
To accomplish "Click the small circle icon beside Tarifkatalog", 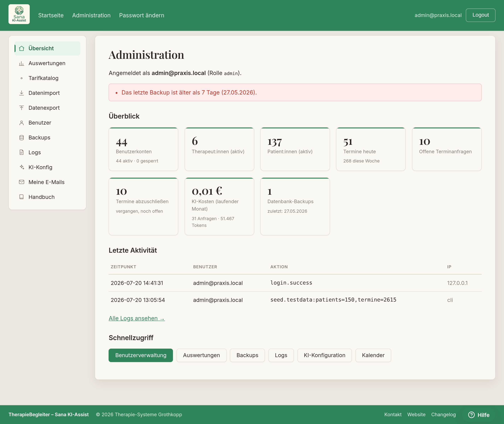I will pos(22,78).
